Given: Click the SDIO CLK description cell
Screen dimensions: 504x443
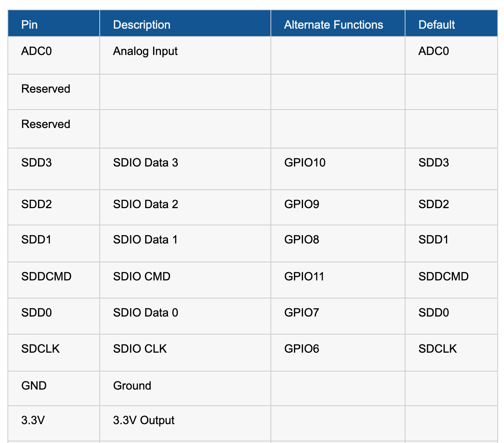Looking at the screenshot, I should (185, 353).
